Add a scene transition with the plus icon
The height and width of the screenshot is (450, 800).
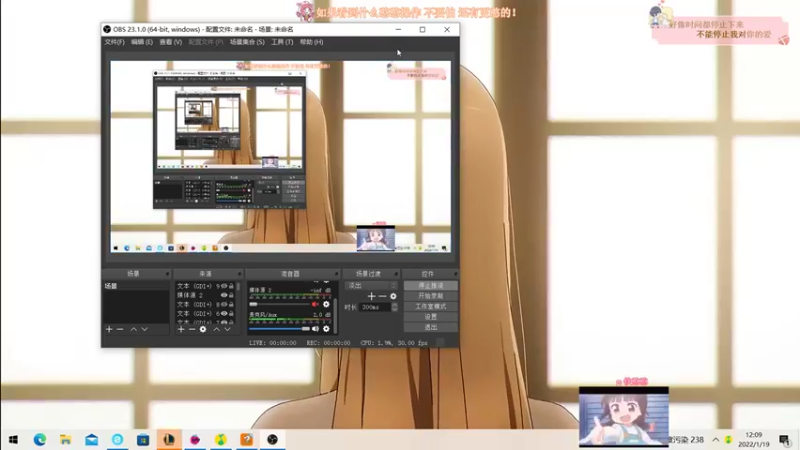(x=371, y=296)
